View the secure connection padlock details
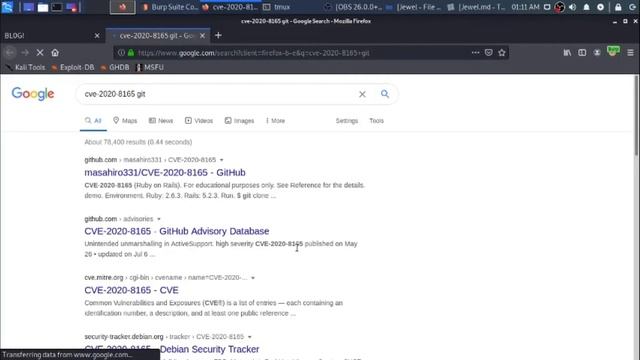Screen dimensions: 640x360 [131, 53]
